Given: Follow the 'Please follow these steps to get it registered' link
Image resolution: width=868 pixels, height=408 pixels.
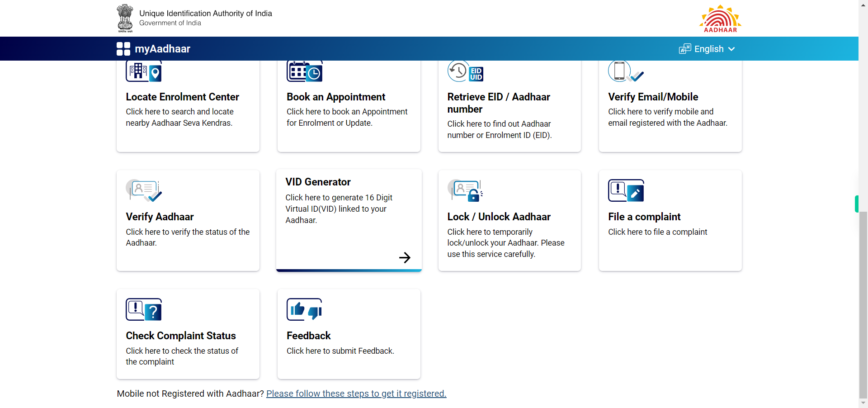Looking at the screenshot, I should pos(356,394).
